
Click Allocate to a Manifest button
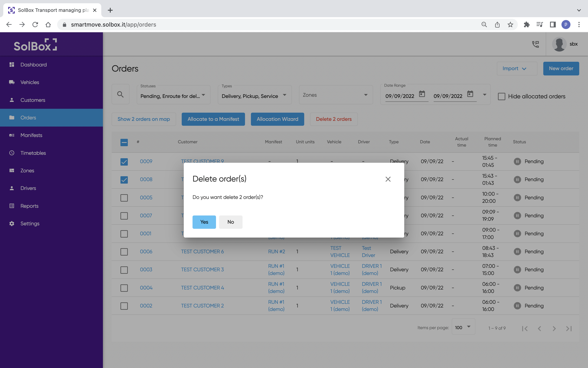click(213, 119)
